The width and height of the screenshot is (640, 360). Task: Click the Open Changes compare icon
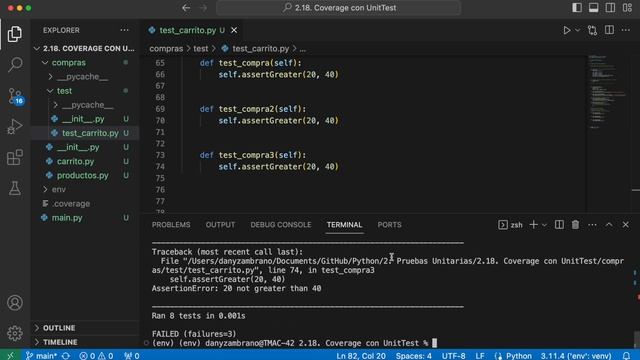592,30
